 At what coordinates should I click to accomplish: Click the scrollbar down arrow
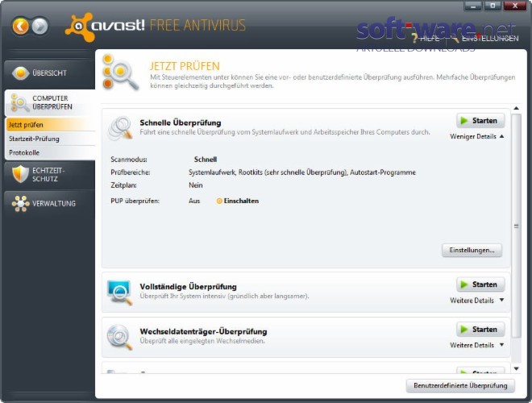(x=516, y=368)
